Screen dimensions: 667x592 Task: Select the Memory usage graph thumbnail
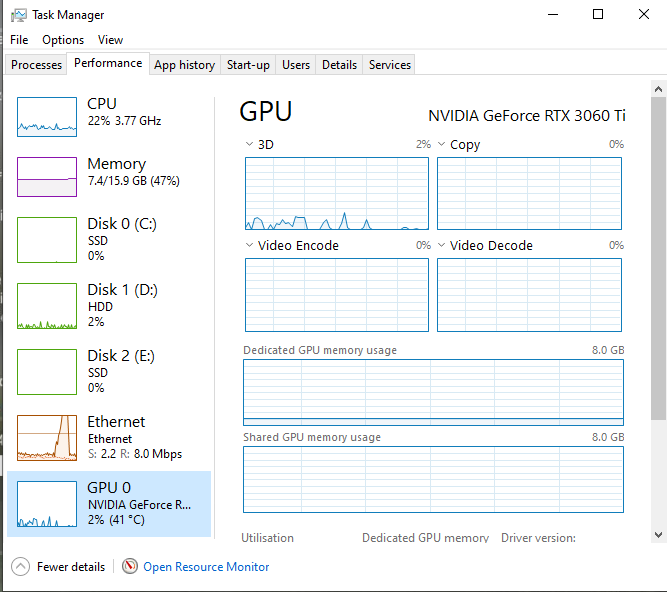47,177
